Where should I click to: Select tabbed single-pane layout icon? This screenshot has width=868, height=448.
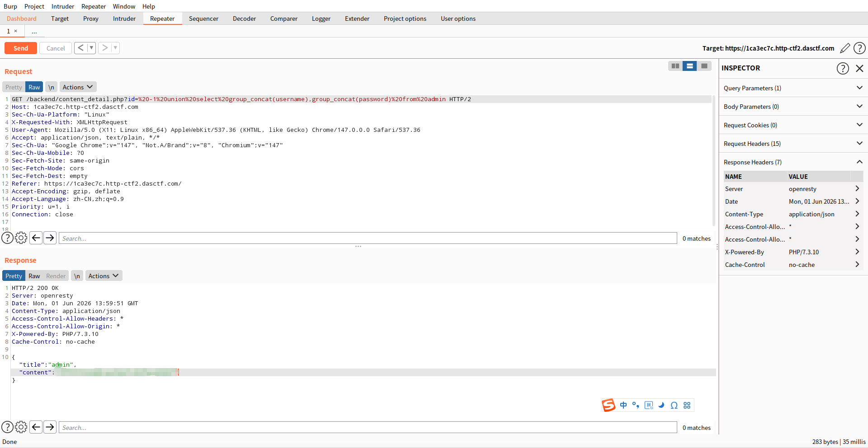[x=704, y=66]
